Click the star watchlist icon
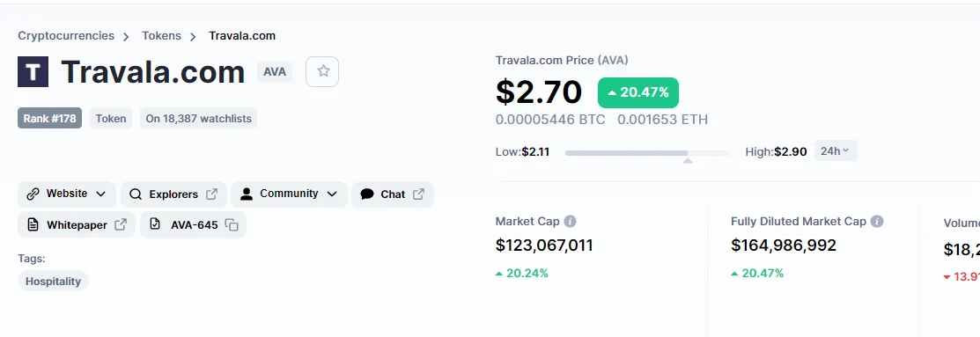980x337 pixels. point(322,71)
